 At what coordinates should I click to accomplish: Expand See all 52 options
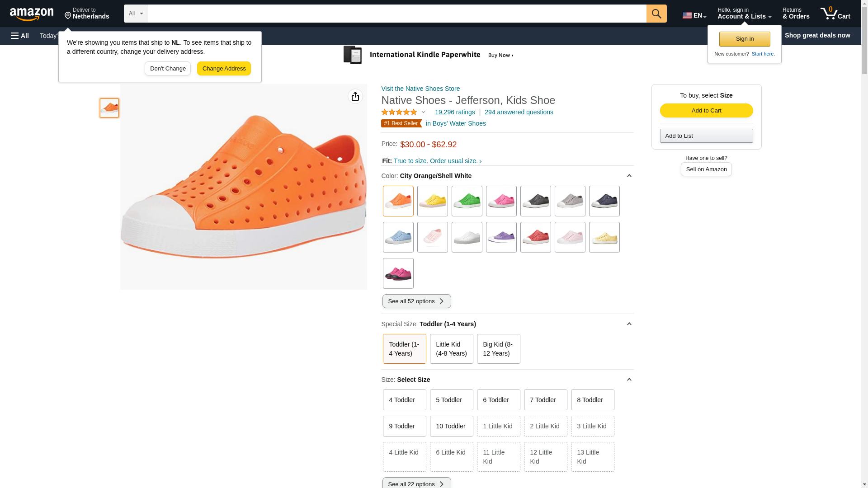416,301
